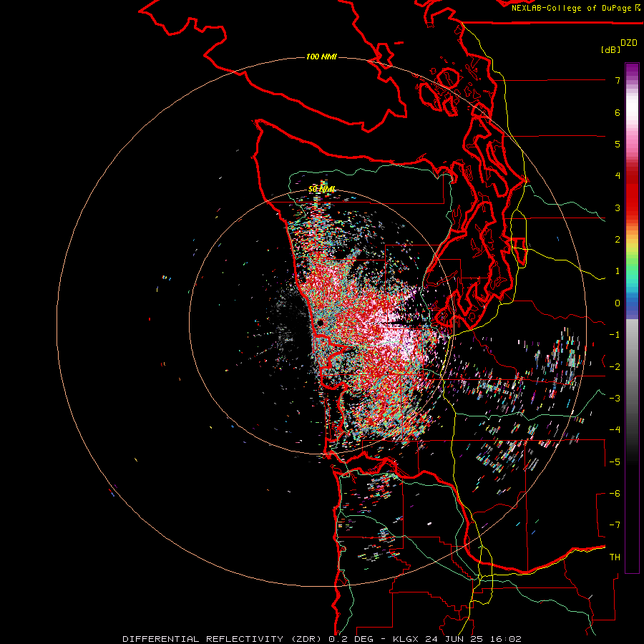Click the color scale legend bar
The image size is (644, 644).
632,318
